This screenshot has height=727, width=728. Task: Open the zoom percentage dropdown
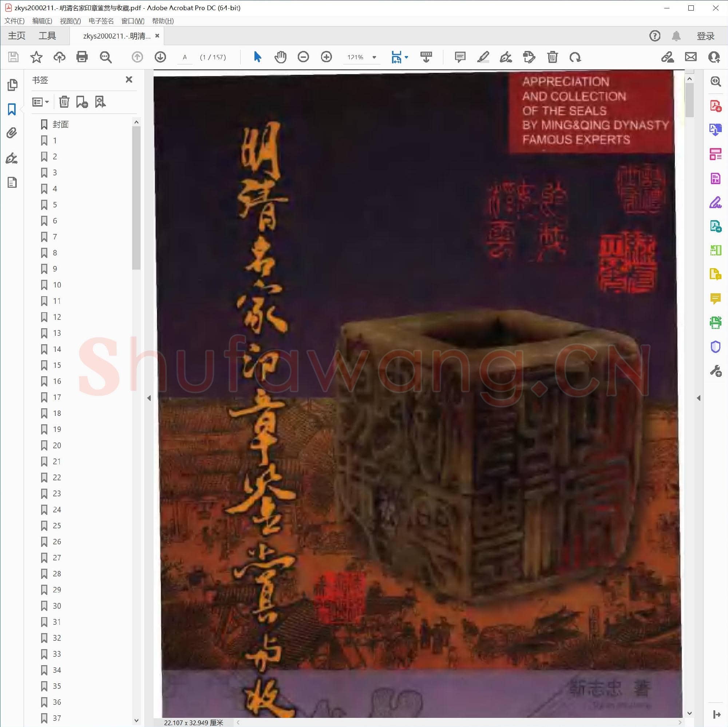[373, 57]
